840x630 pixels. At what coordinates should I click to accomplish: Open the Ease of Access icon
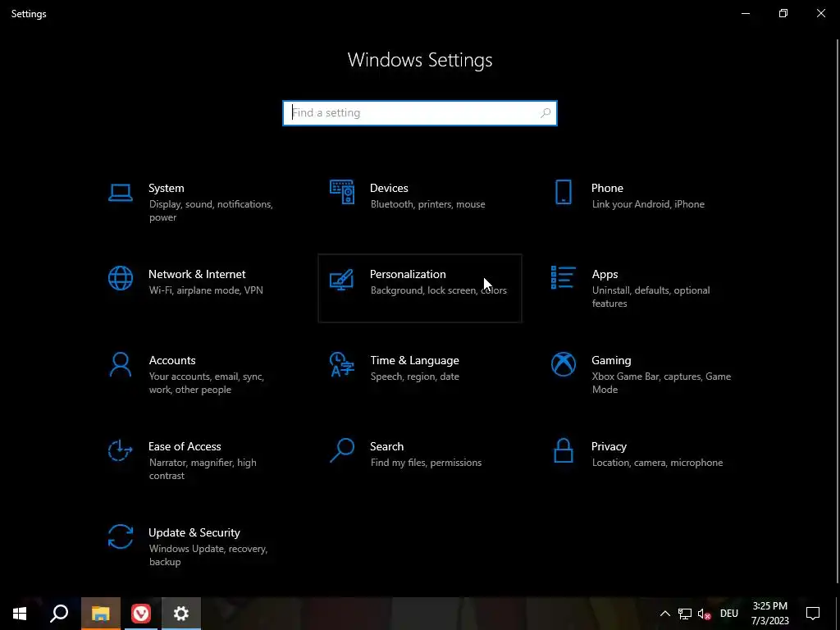tap(120, 450)
